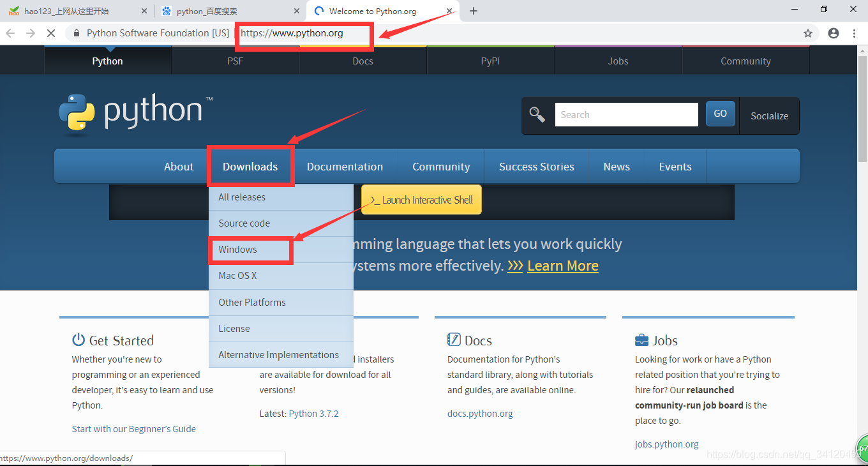Open the Downloads menu
Image resolution: width=868 pixels, height=466 pixels.
click(250, 167)
